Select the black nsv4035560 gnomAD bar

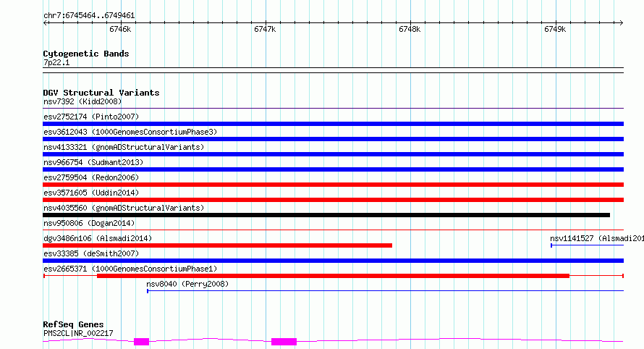[326, 215]
